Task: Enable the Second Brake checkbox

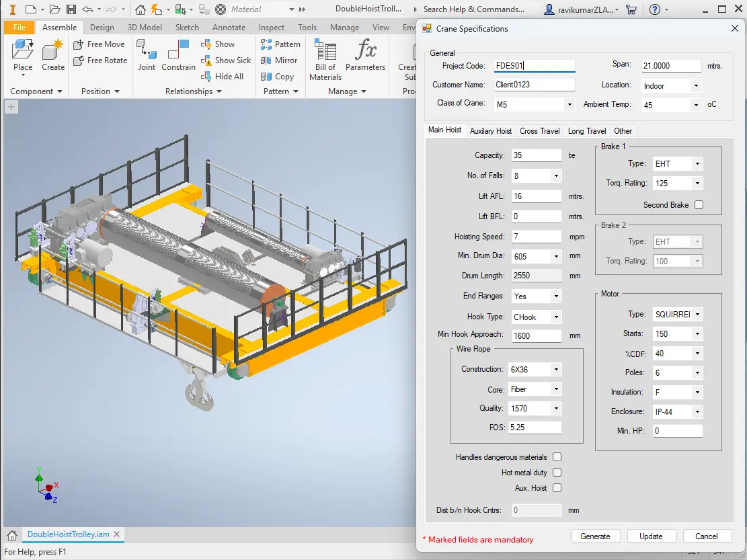Action: [699, 204]
